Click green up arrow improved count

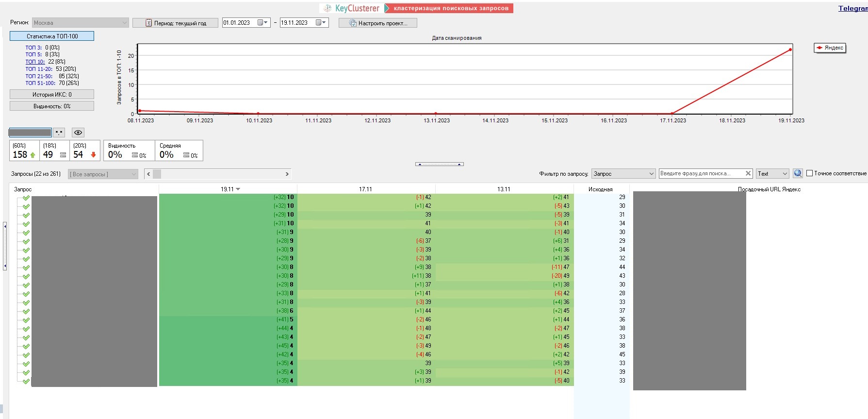pyautogui.click(x=33, y=155)
